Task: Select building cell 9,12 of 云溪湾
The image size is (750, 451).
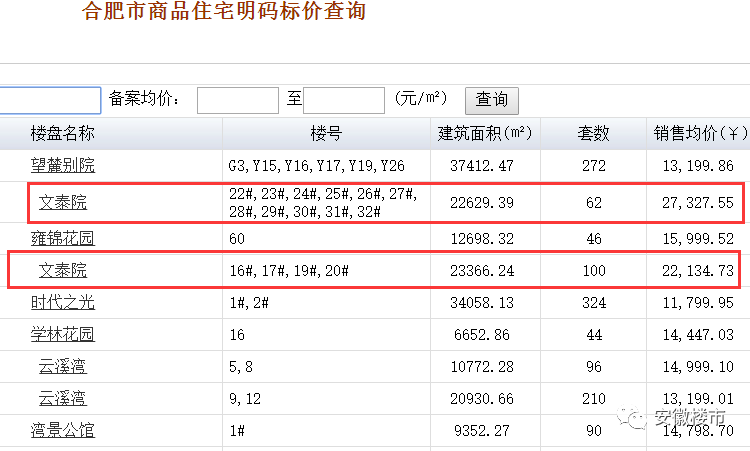Action: (245, 399)
